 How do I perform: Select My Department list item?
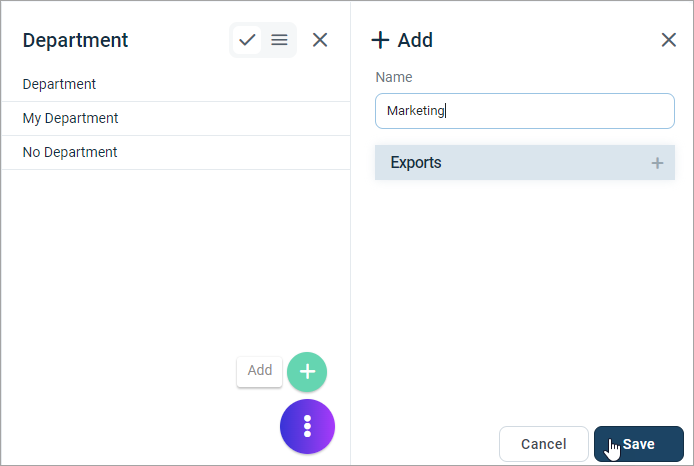pyautogui.click(x=176, y=118)
